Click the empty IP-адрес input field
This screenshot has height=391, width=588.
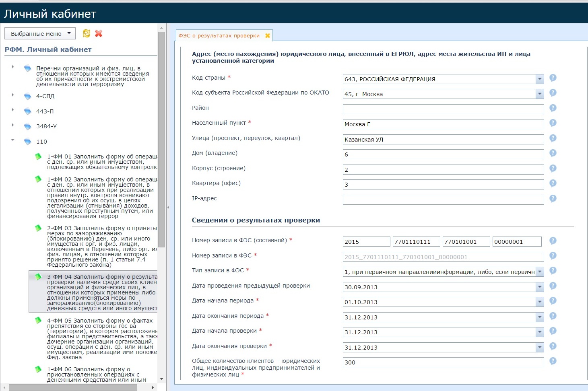pos(443,200)
